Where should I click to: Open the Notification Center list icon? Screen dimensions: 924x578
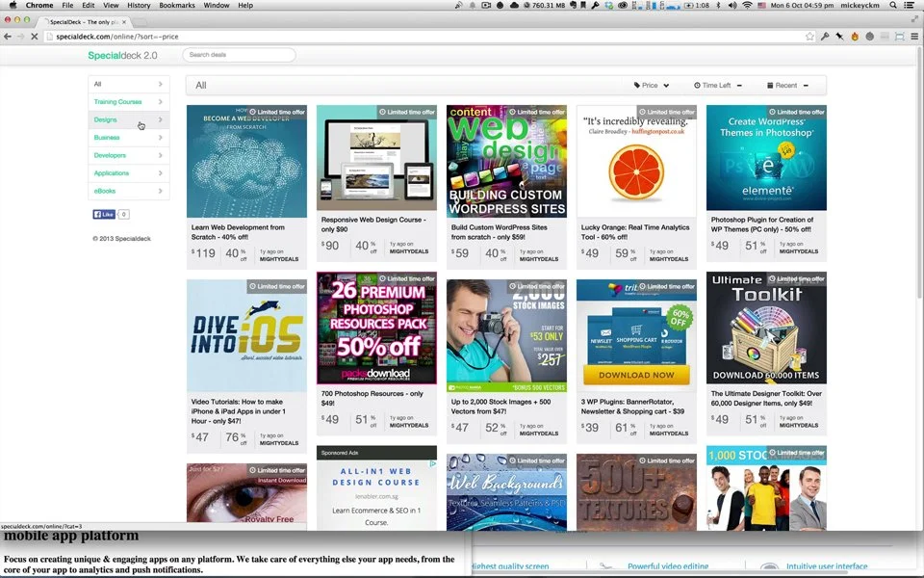click(910, 6)
